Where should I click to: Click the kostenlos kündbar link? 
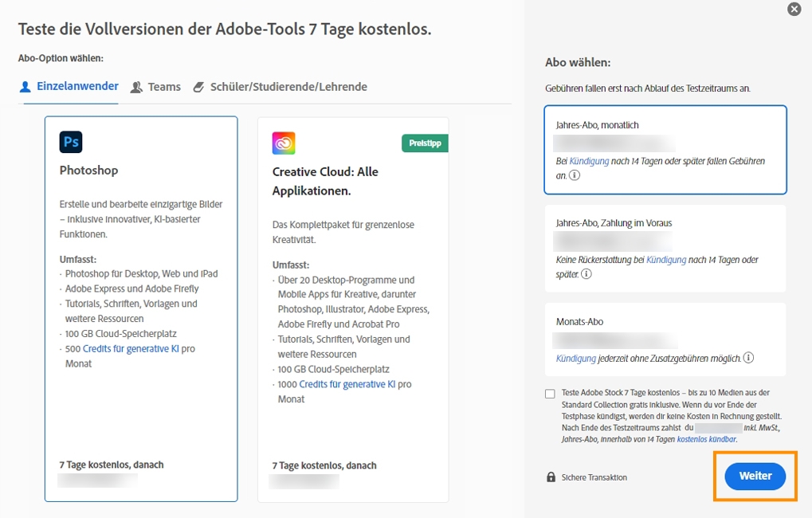click(707, 439)
